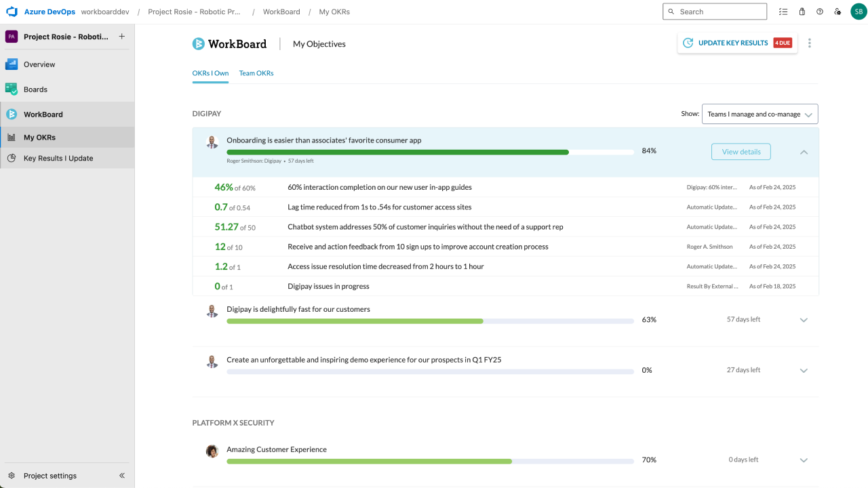Image resolution: width=868 pixels, height=488 pixels.
Task: Click the owner avatar on demo experience objective
Action: pyautogui.click(x=212, y=362)
